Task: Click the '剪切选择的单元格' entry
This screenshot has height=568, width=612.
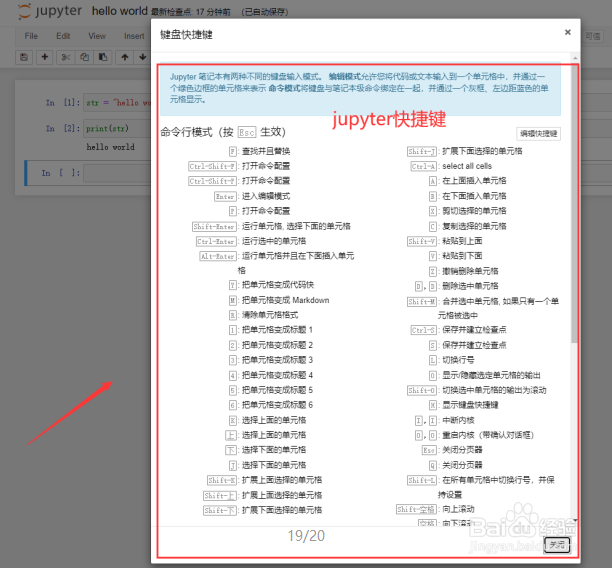Action: tap(468, 211)
